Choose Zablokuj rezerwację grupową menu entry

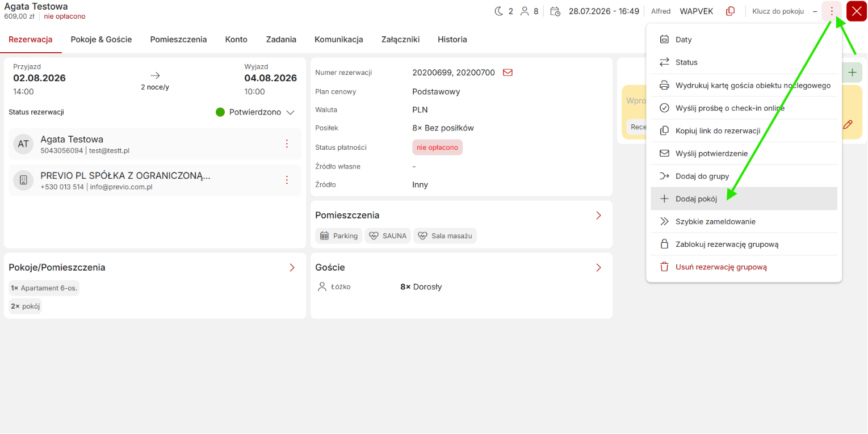tap(744, 245)
